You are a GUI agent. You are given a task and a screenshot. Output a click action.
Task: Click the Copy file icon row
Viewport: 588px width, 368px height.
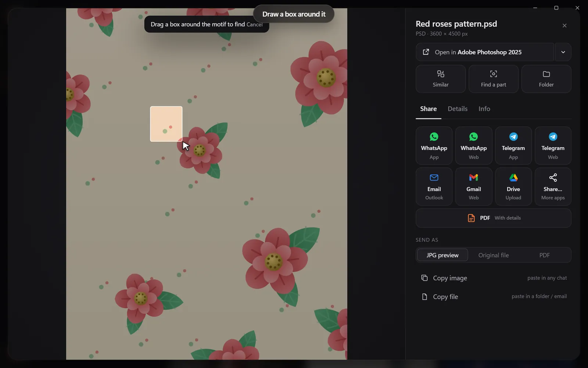pos(494,297)
